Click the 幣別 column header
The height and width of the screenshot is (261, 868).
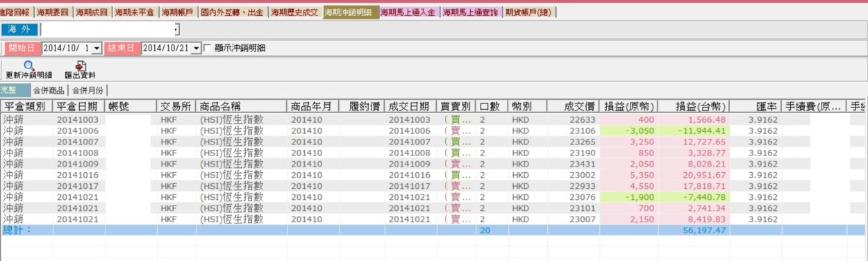click(528, 106)
